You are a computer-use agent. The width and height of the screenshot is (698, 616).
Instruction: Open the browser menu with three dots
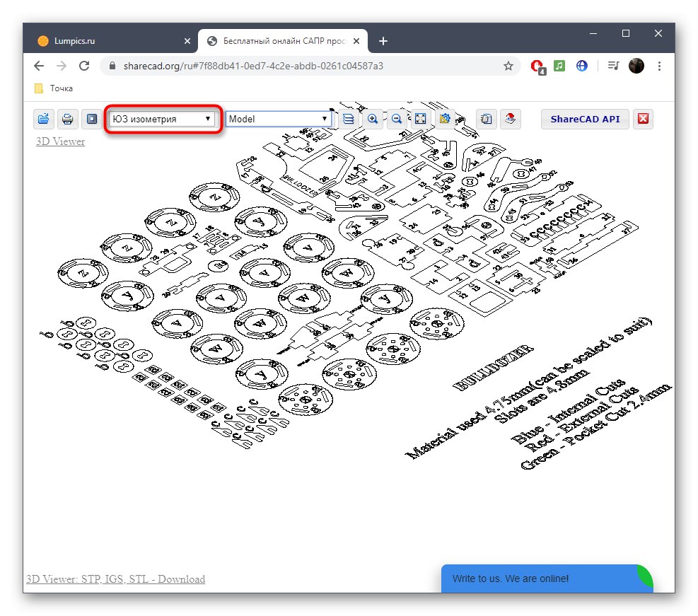[x=660, y=66]
